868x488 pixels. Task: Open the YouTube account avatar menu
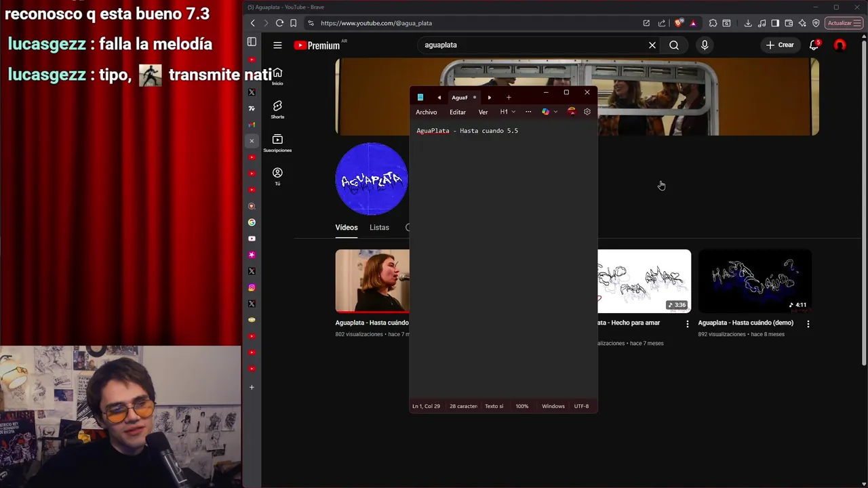coord(840,45)
